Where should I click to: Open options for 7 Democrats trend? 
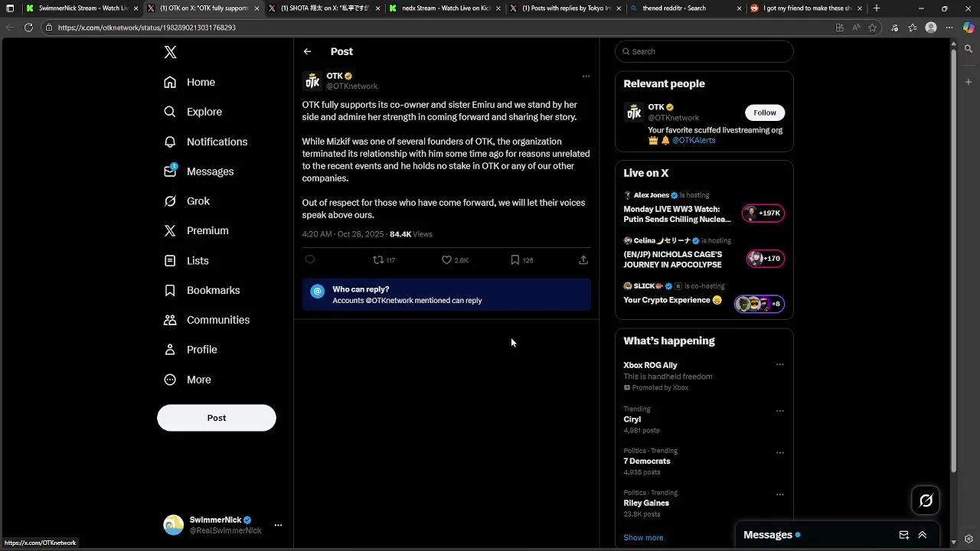[780, 453]
